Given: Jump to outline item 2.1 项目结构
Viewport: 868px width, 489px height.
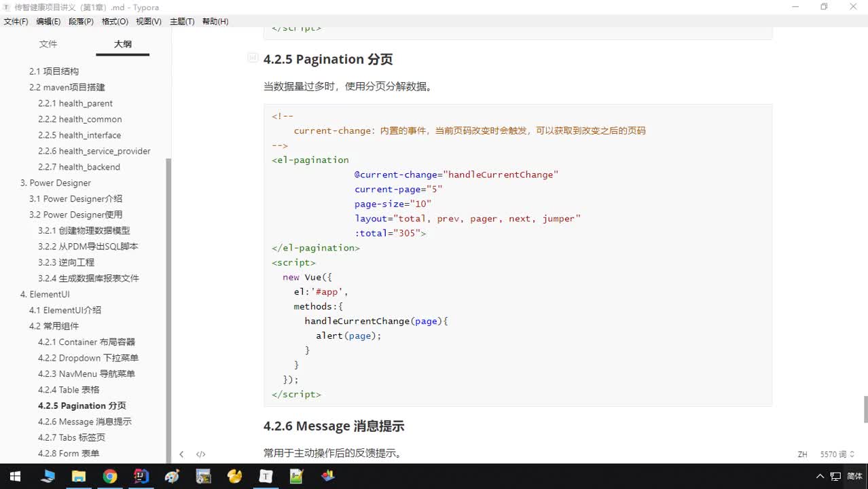Looking at the screenshot, I should pyautogui.click(x=54, y=71).
